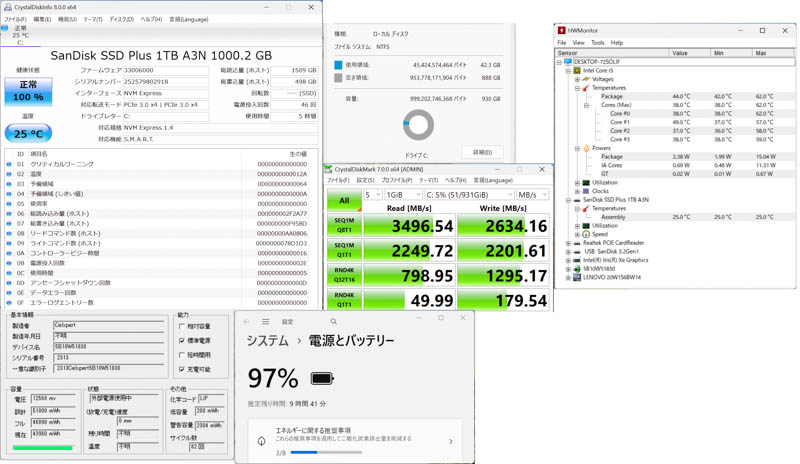The width and height of the screenshot is (800, 464).
Task: Open the Tools menu in HWMonitor
Action: click(x=597, y=43)
